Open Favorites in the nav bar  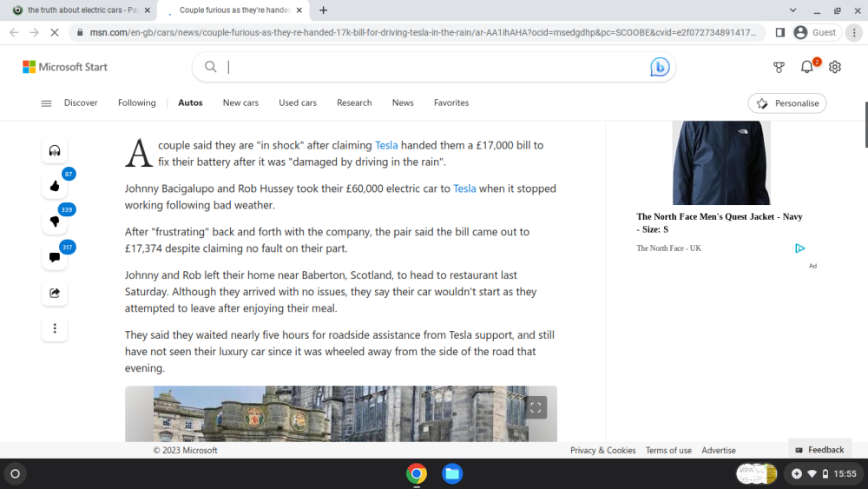click(x=451, y=103)
